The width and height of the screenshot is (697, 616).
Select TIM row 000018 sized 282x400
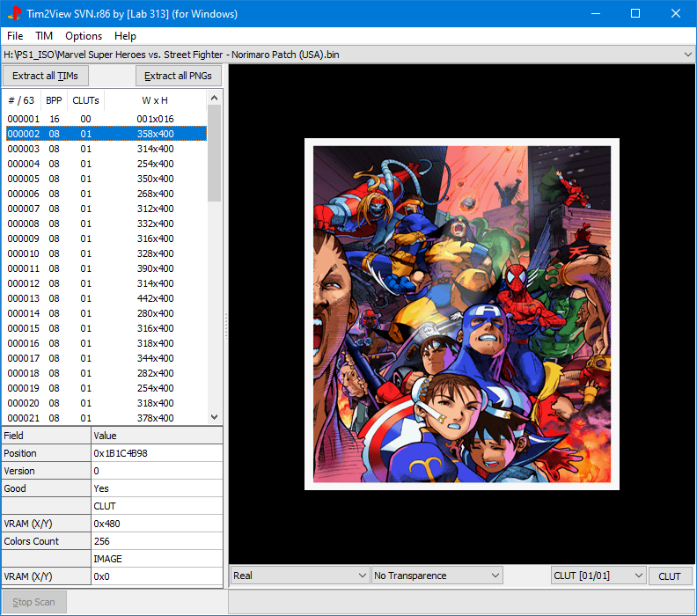pos(106,373)
